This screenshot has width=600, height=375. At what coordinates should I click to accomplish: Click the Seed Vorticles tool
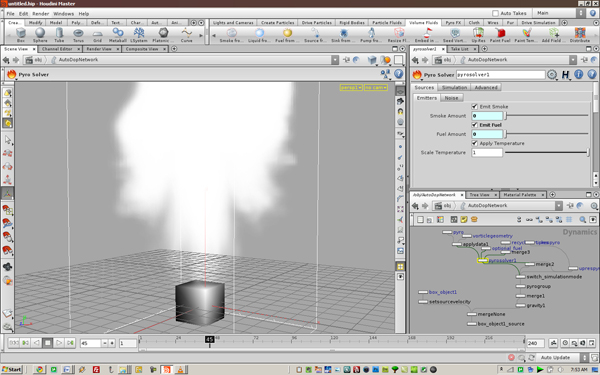tap(454, 35)
